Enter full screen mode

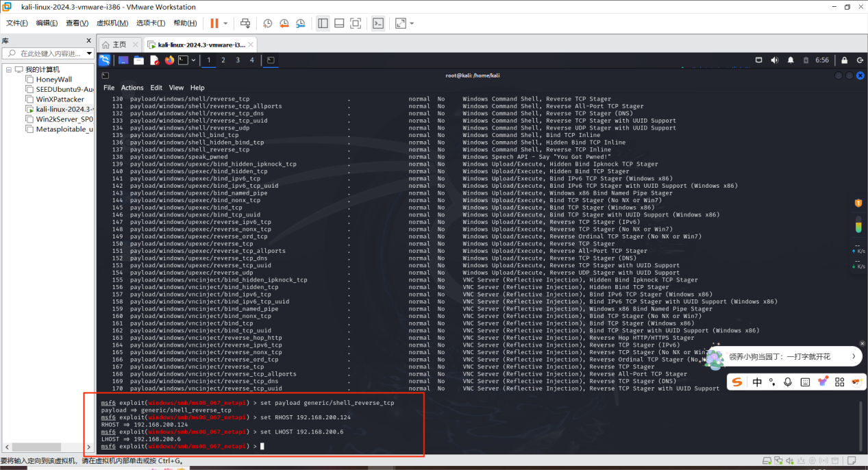click(356, 23)
